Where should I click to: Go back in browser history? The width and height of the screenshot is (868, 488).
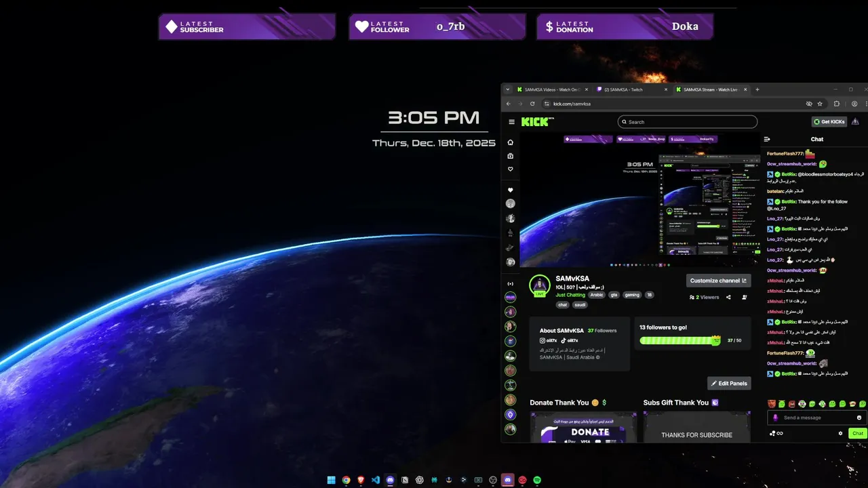[x=509, y=104]
